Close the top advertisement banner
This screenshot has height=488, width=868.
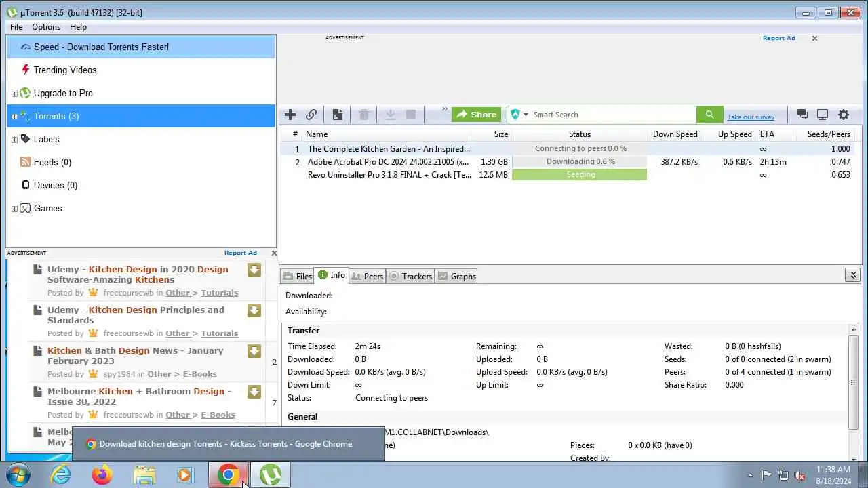pyautogui.click(x=814, y=38)
